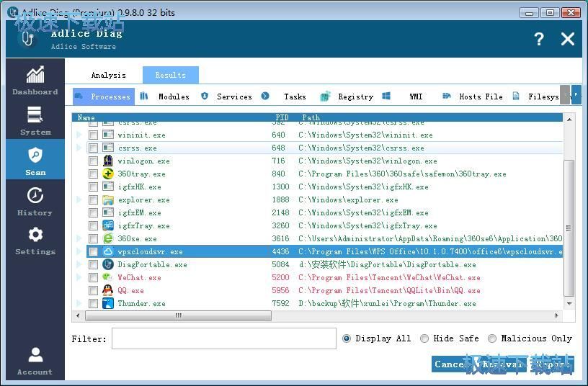The height and width of the screenshot is (386, 588).
Task: Click the Services shield icon
Action: pyautogui.click(x=205, y=96)
